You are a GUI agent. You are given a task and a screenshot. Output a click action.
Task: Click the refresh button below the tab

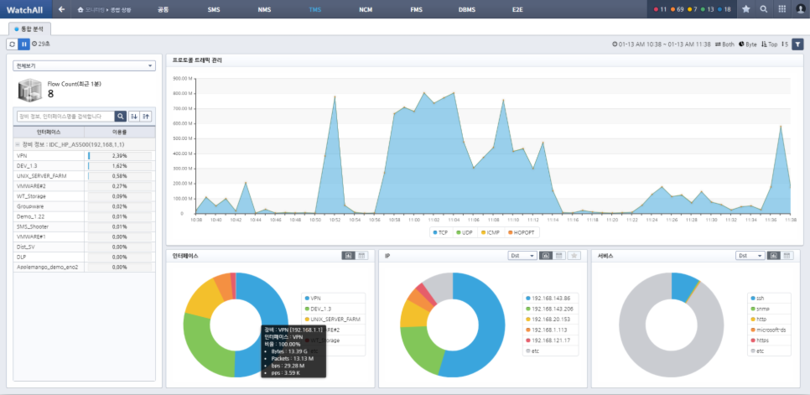pos(12,44)
